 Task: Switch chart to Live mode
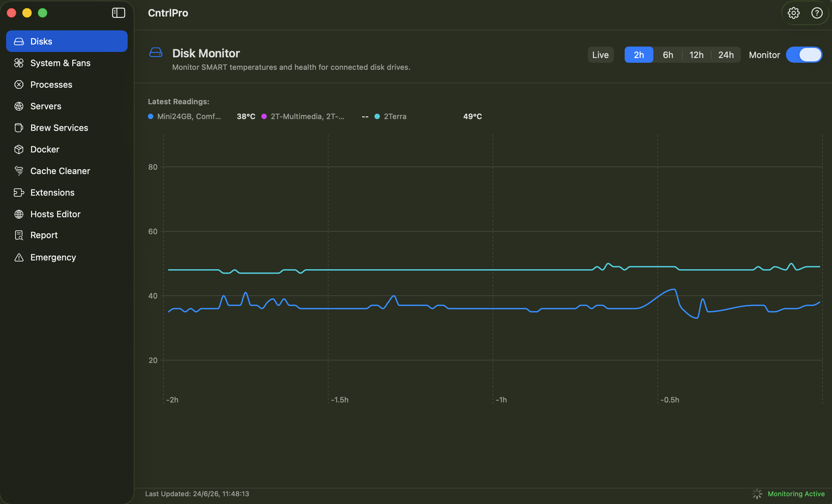coord(600,55)
